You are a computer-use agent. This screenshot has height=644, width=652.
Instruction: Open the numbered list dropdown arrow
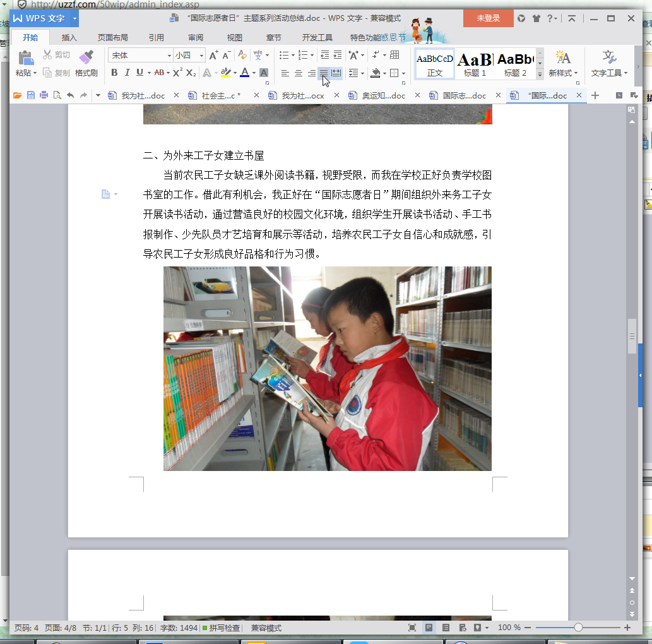click(312, 56)
